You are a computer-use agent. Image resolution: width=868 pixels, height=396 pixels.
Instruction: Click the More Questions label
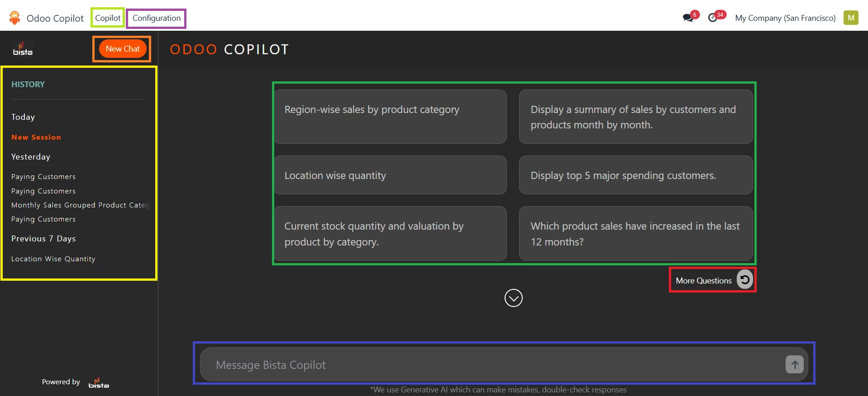(703, 281)
